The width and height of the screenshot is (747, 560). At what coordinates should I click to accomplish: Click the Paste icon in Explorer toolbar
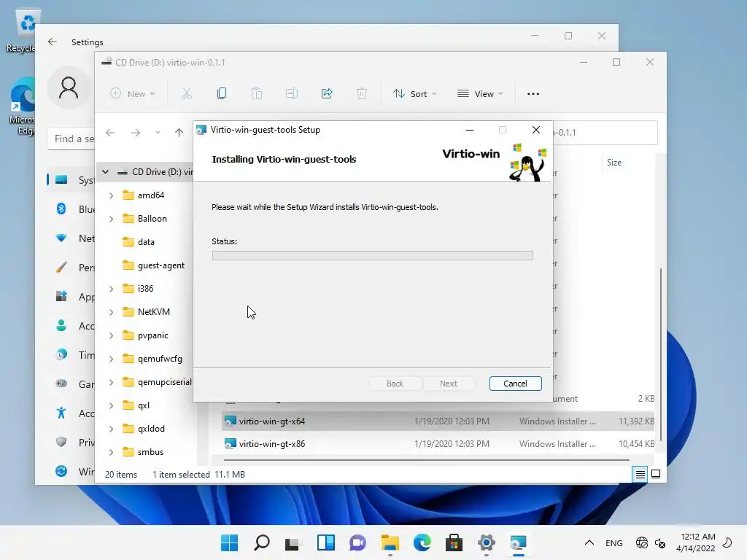click(257, 94)
